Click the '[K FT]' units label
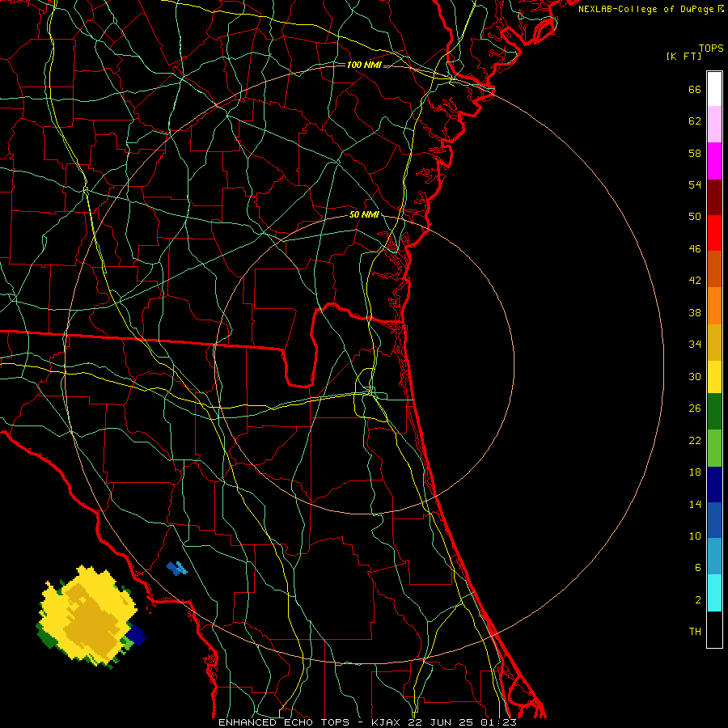This screenshot has width=728, height=728. click(x=684, y=56)
